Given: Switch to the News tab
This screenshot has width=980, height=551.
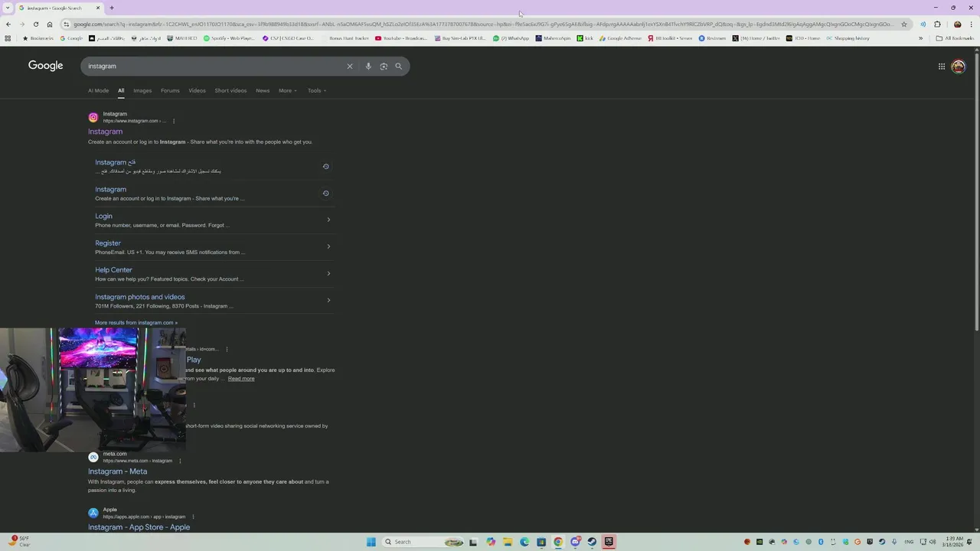Looking at the screenshot, I should pos(263,90).
